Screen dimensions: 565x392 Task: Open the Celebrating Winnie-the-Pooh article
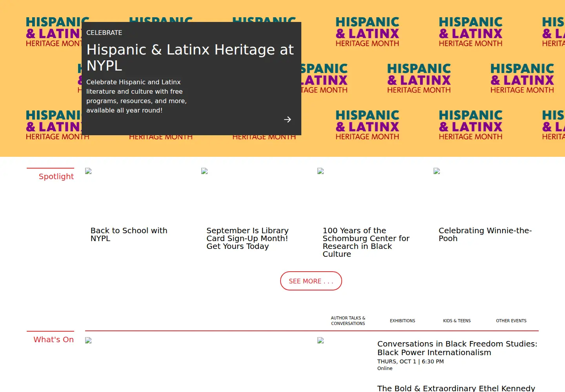tap(485, 234)
